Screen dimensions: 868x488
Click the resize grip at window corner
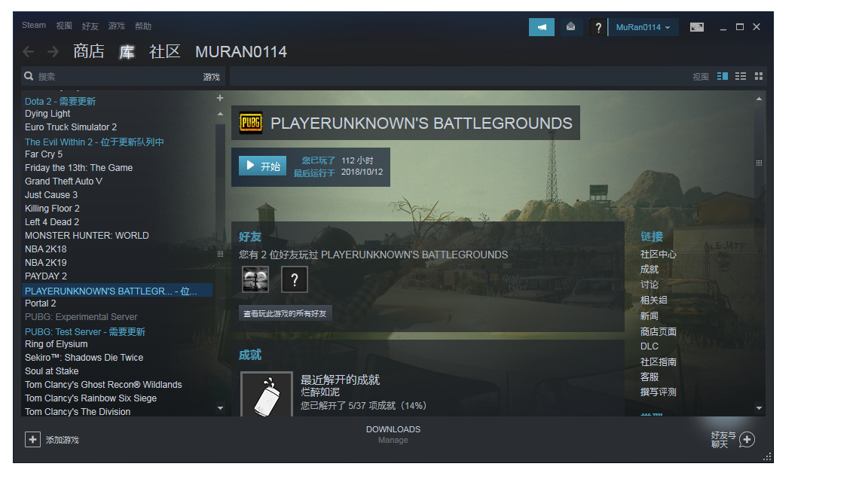click(x=767, y=457)
